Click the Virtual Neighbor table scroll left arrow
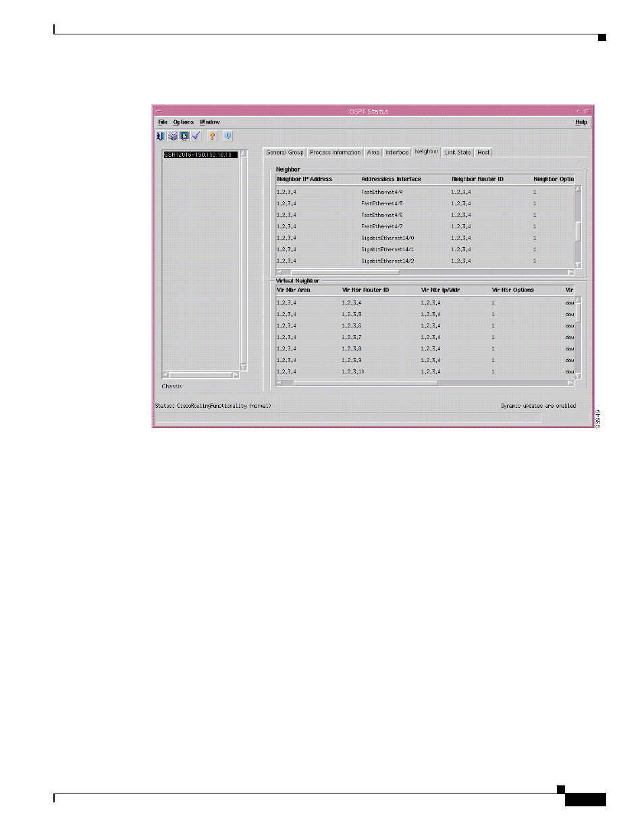The width and height of the screenshot is (644, 834). (x=279, y=383)
